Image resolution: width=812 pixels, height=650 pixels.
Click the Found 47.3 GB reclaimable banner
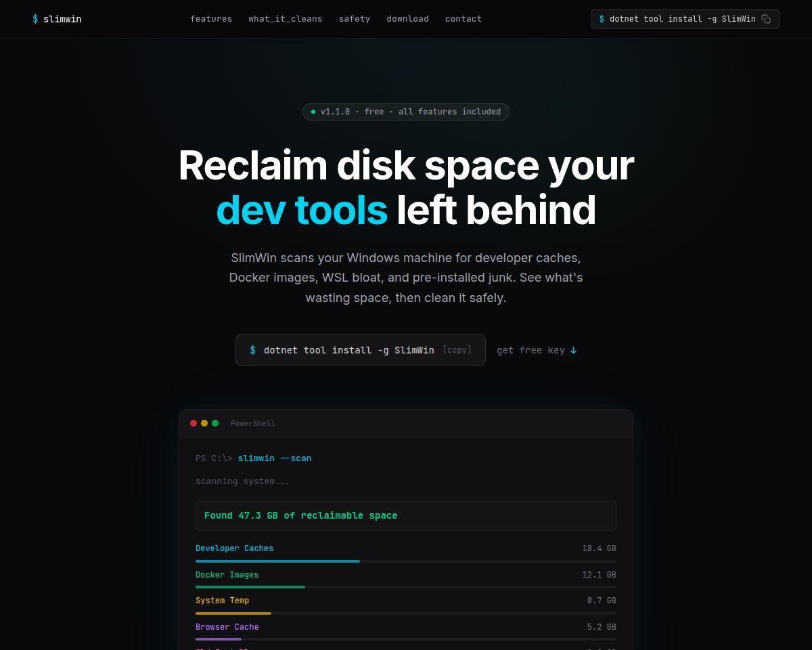point(405,515)
